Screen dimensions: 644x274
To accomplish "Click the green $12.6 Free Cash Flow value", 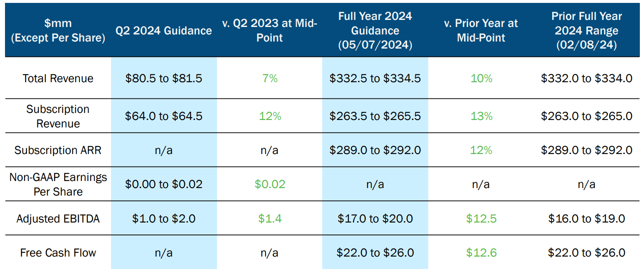I will [x=481, y=253].
